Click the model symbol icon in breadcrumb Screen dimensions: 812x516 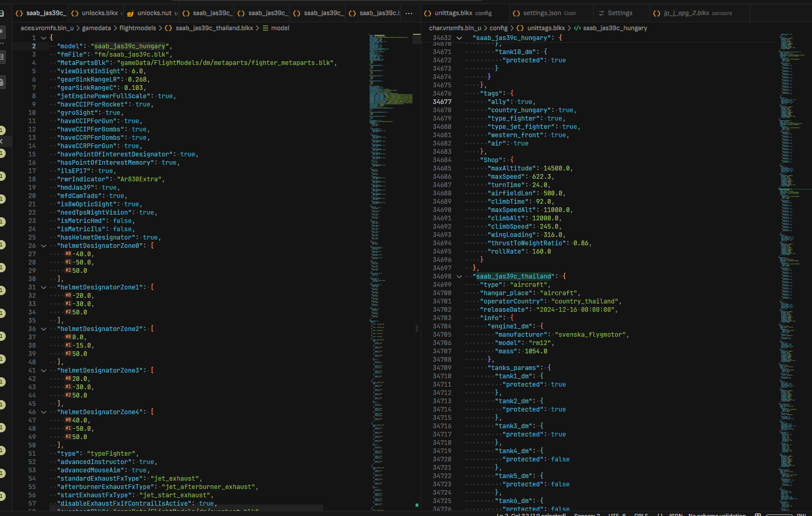pyautogui.click(x=265, y=28)
